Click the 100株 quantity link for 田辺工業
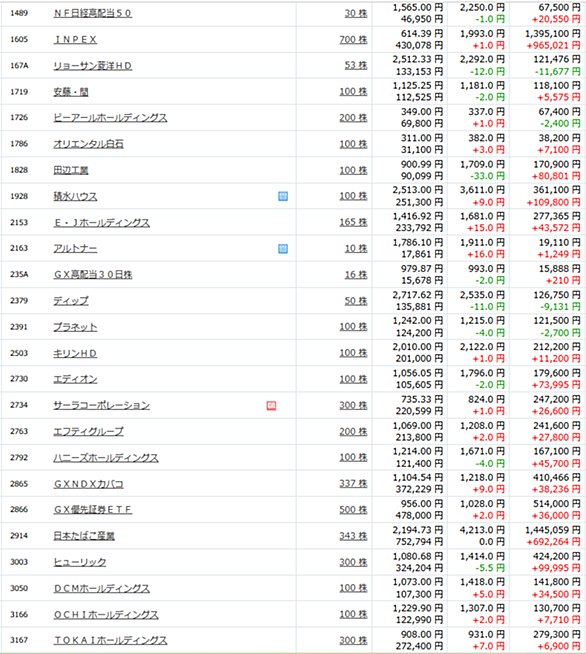The width and height of the screenshot is (586, 654). (x=353, y=170)
